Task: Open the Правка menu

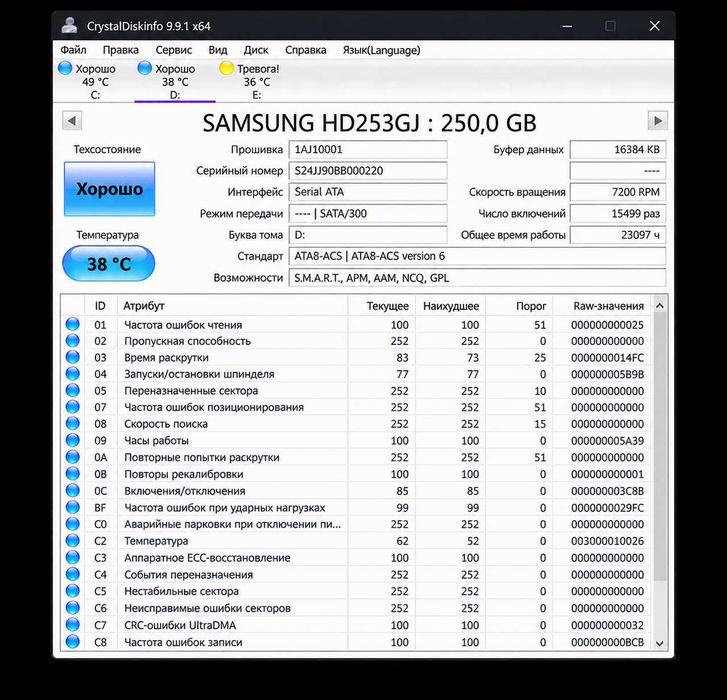Action: [121, 50]
